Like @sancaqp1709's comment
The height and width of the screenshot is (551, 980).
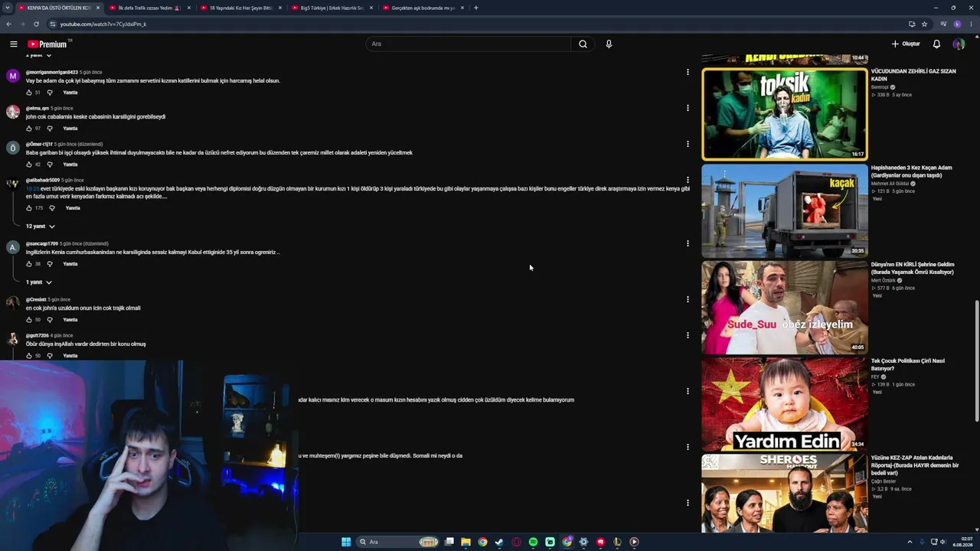(29, 264)
